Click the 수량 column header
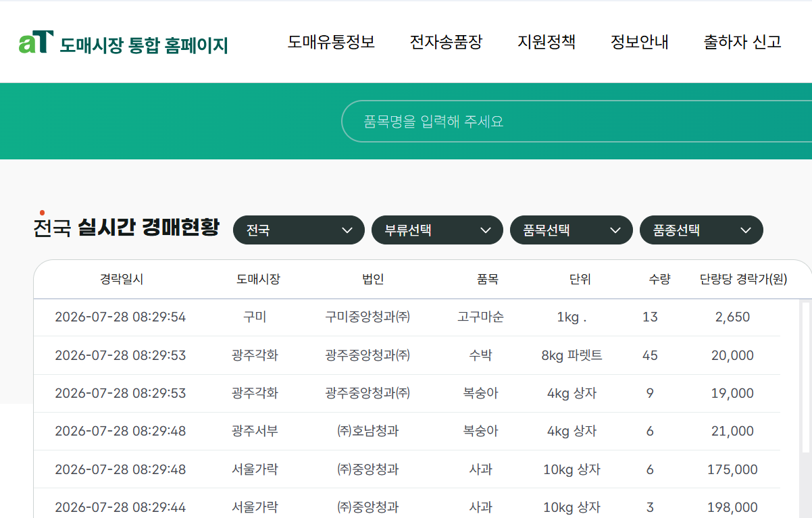Screen dimensions: 812x518 click(659, 279)
